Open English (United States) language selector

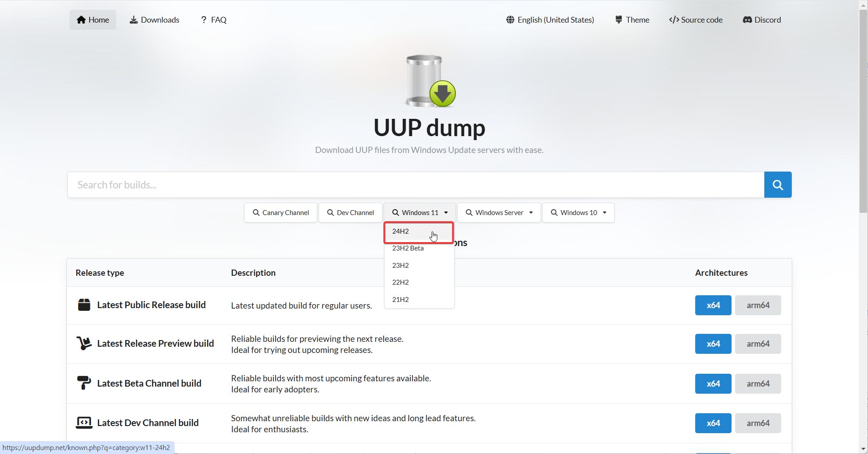pos(550,20)
